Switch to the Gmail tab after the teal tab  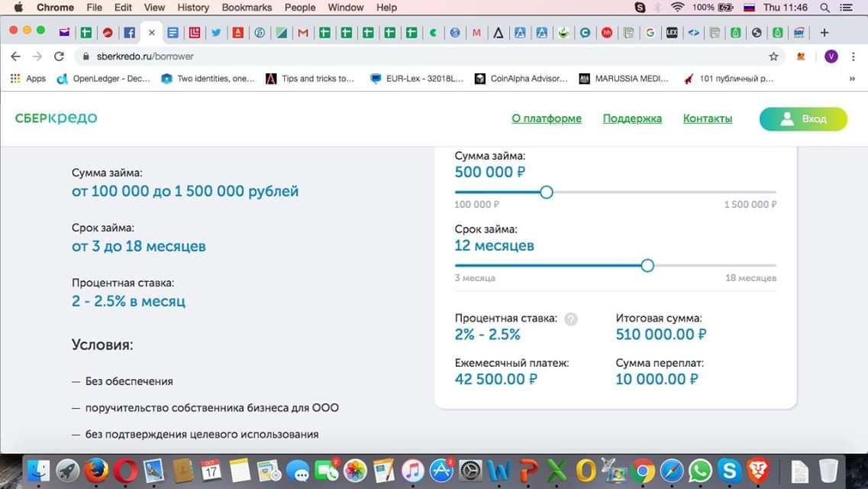tap(303, 33)
